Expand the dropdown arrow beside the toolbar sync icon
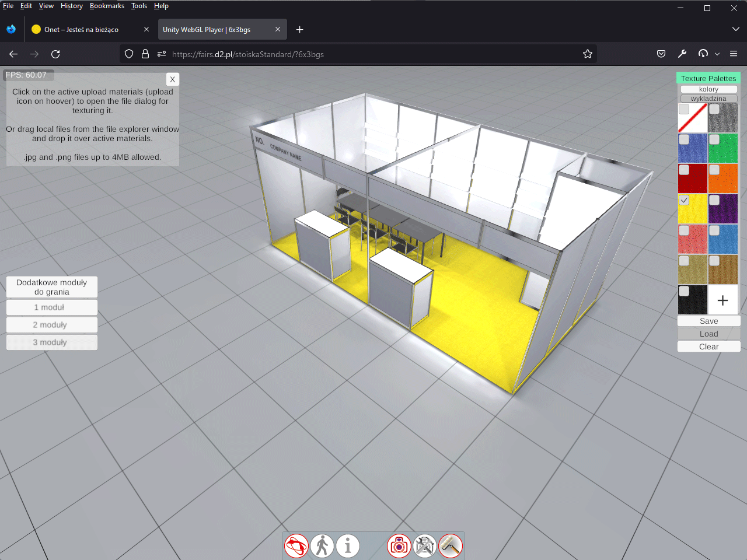747x560 pixels. (x=717, y=54)
